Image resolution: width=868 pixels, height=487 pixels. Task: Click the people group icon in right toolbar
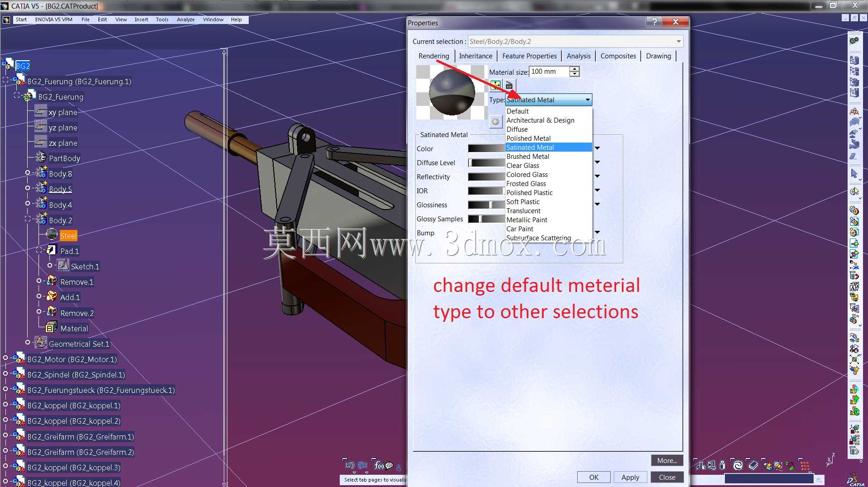pos(854,111)
